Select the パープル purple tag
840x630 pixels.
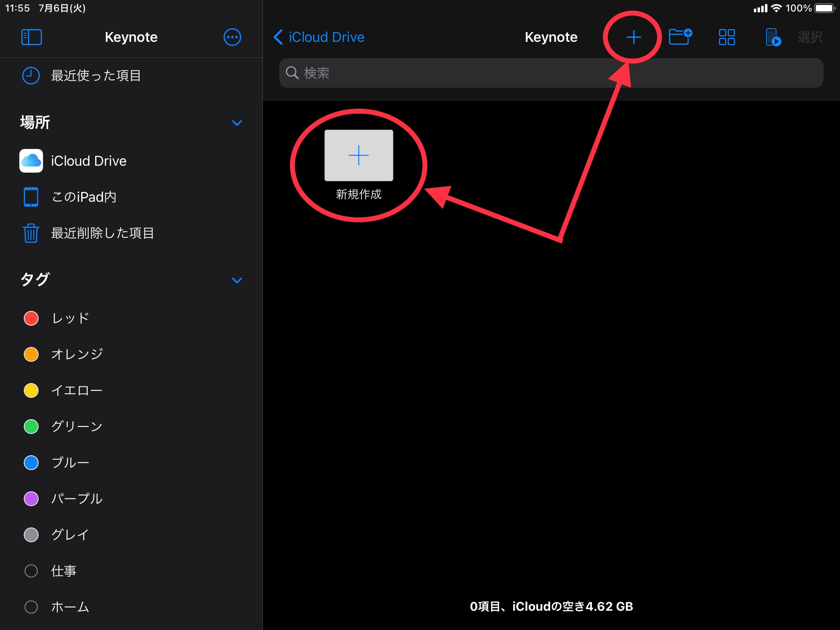[x=131, y=499]
